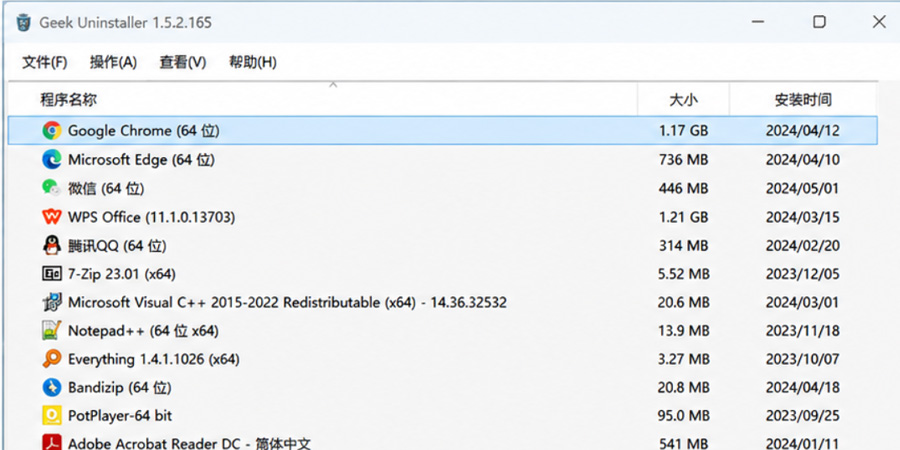Select the 7-Zip 23.01 (x64) entry
The width and height of the screenshot is (900, 450).
point(443,274)
